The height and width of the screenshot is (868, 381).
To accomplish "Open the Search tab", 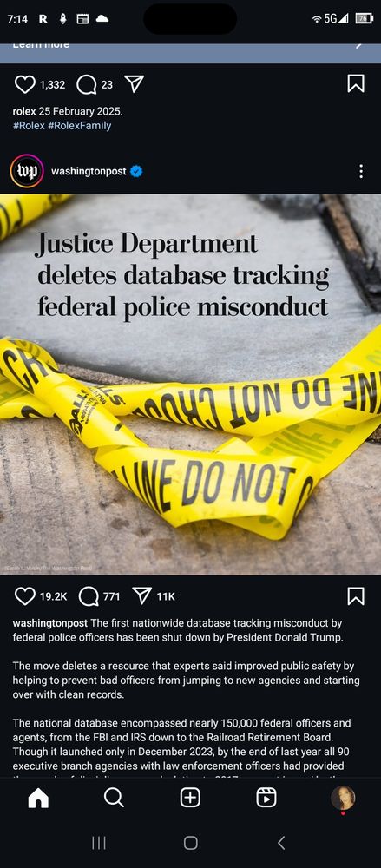I will pyautogui.click(x=114, y=798).
